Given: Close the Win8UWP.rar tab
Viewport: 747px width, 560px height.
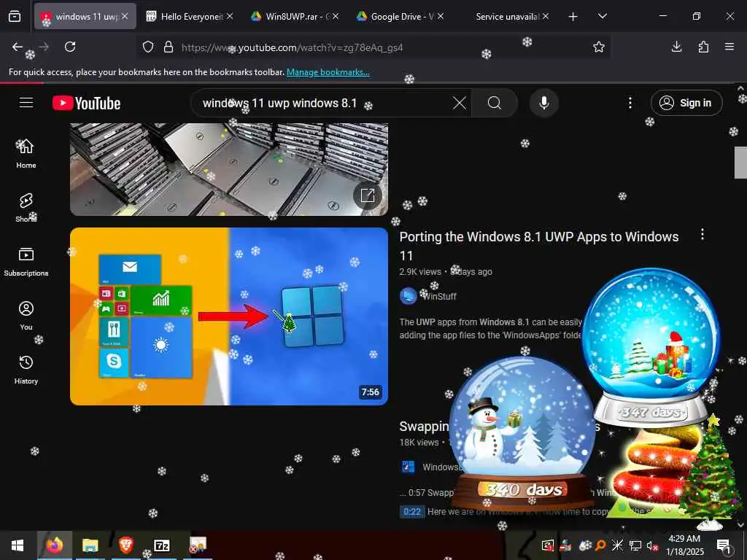Looking at the screenshot, I should (336, 16).
